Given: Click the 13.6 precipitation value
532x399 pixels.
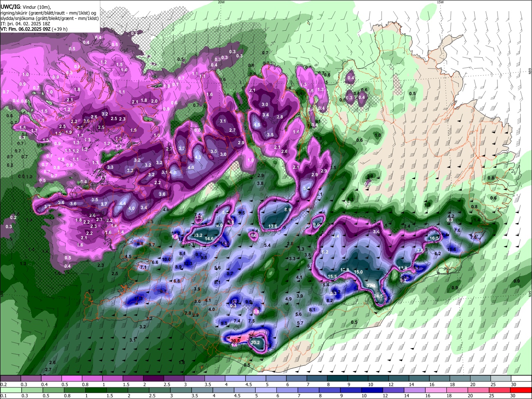Looking at the screenshot, I should tap(273, 226).
